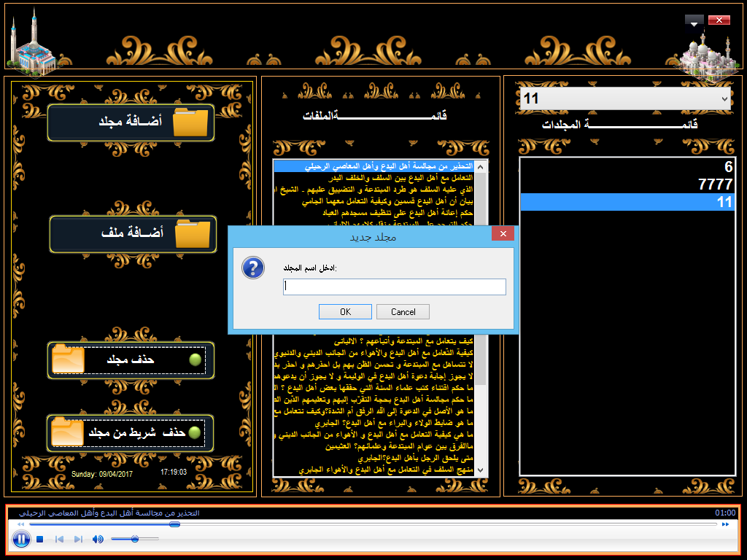The height and width of the screenshot is (560, 747).
Task: Skip to the next track
Action: point(79,540)
